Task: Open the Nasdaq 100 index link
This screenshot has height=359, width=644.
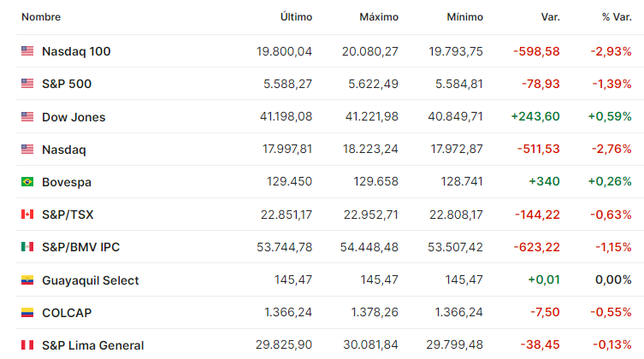Action: pyautogui.click(x=76, y=51)
